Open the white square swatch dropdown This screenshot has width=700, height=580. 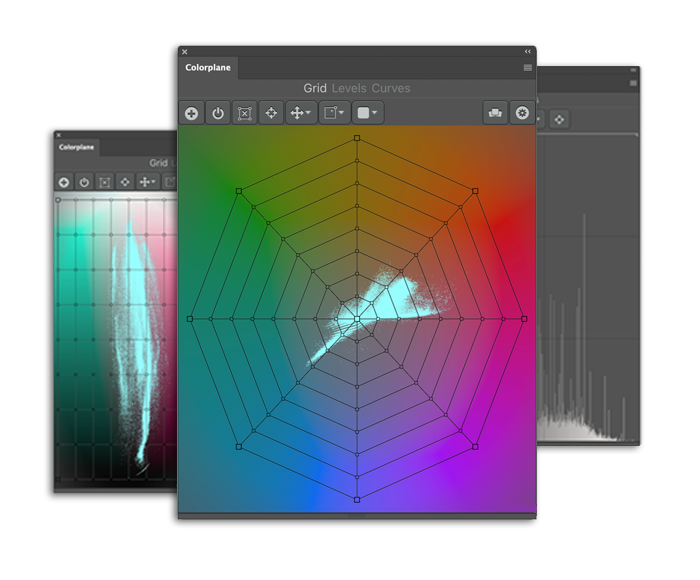pos(367,113)
